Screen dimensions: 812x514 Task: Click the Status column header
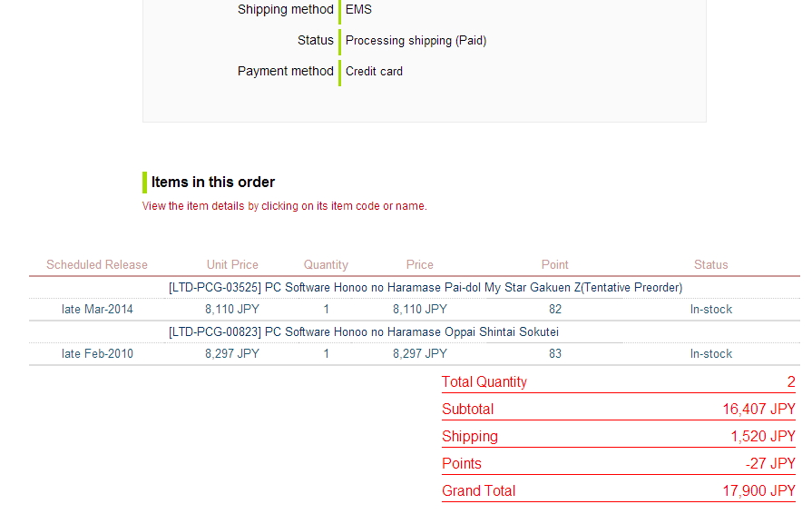[x=710, y=265]
